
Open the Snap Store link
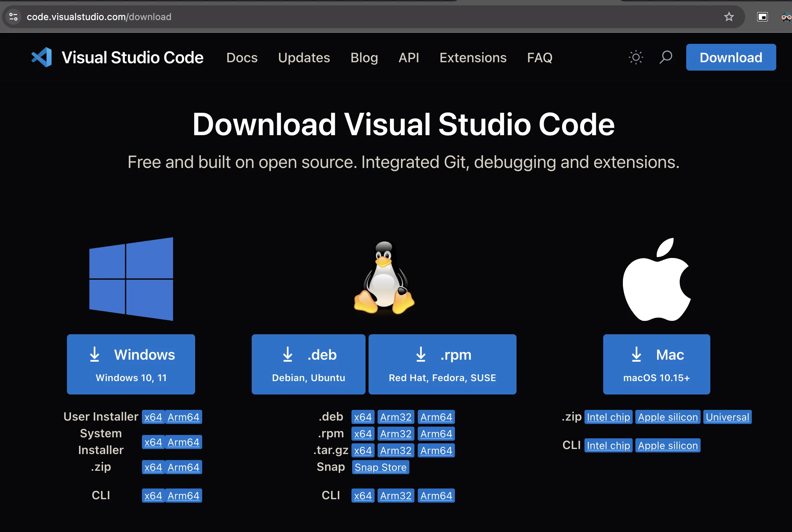tap(381, 467)
